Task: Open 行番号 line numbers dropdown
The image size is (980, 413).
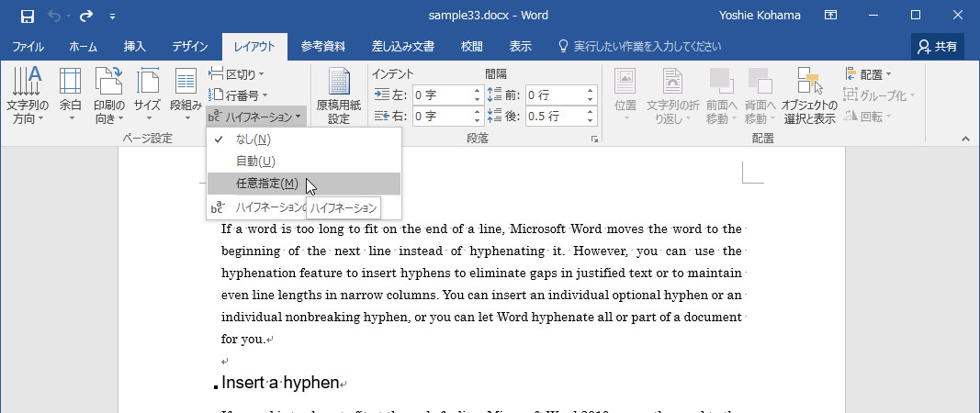Action: [x=239, y=95]
